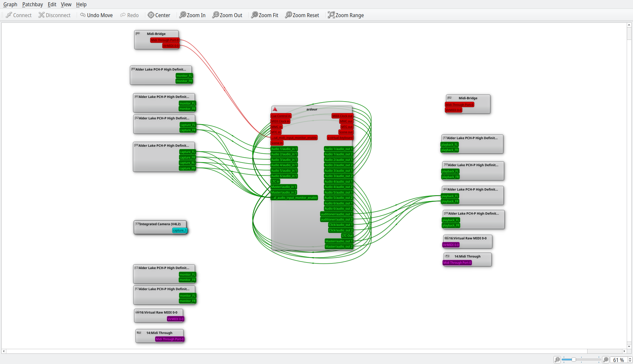
Task: Select the Disconnect tool
Action: point(54,15)
